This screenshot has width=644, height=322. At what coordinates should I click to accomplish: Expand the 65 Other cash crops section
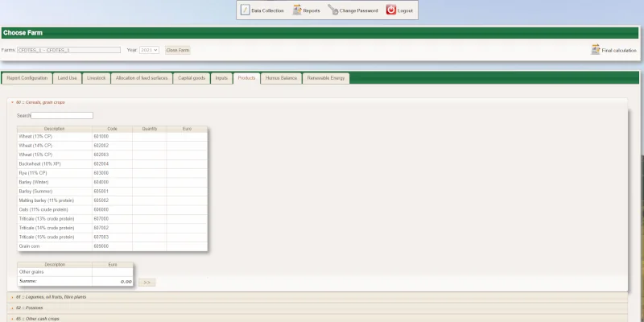click(x=12, y=318)
